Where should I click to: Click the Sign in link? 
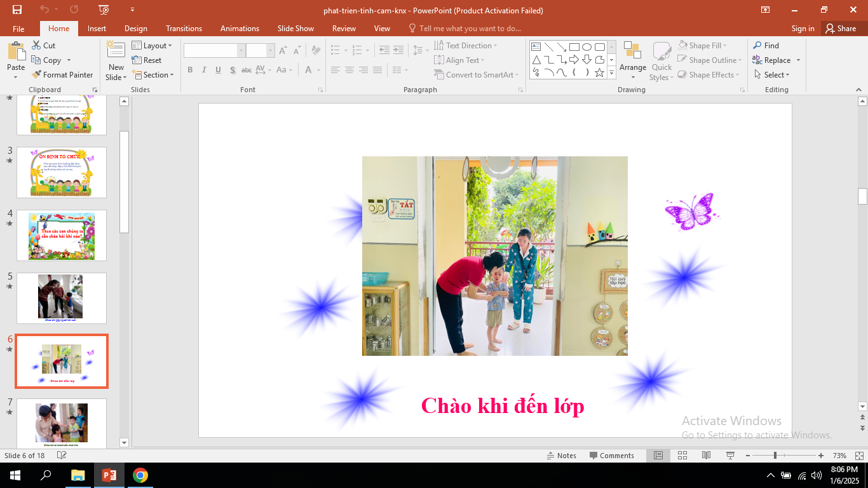click(x=803, y=29)
